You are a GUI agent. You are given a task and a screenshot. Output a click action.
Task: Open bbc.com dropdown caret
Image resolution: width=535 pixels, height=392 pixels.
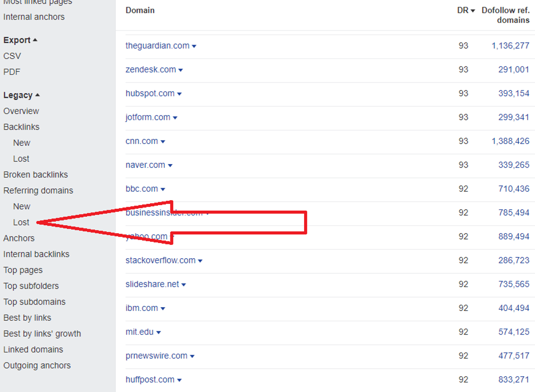163,190
